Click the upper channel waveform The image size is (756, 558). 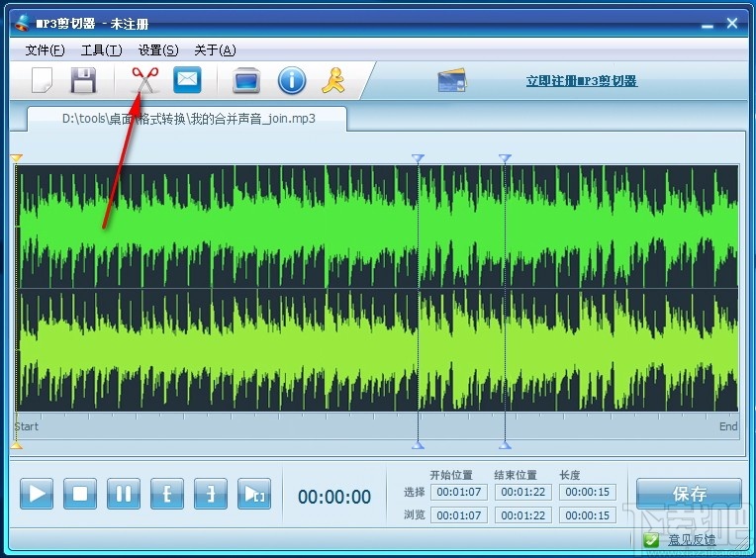point(377,227)
